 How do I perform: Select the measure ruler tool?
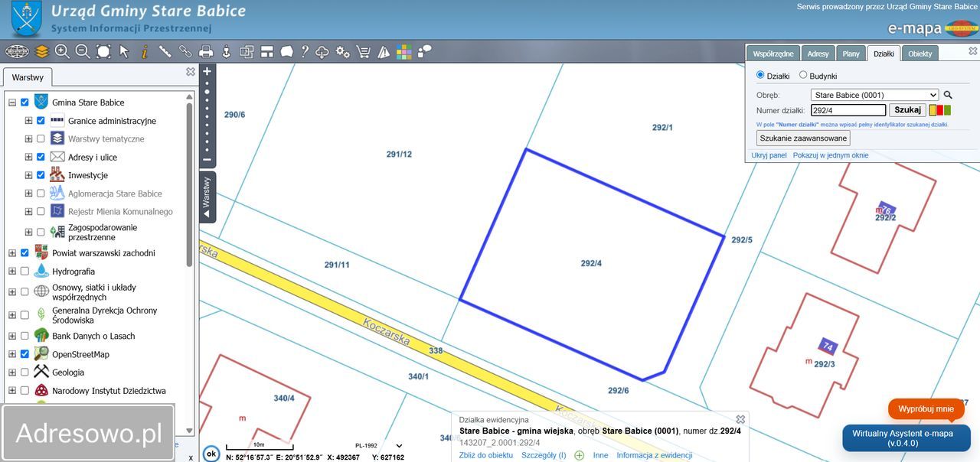click(165, 51)
